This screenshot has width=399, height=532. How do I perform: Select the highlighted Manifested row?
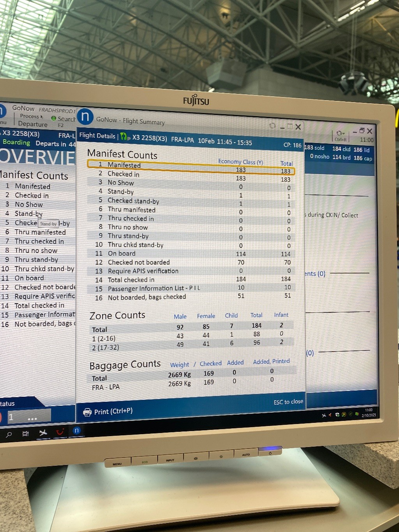pos(191,168)
